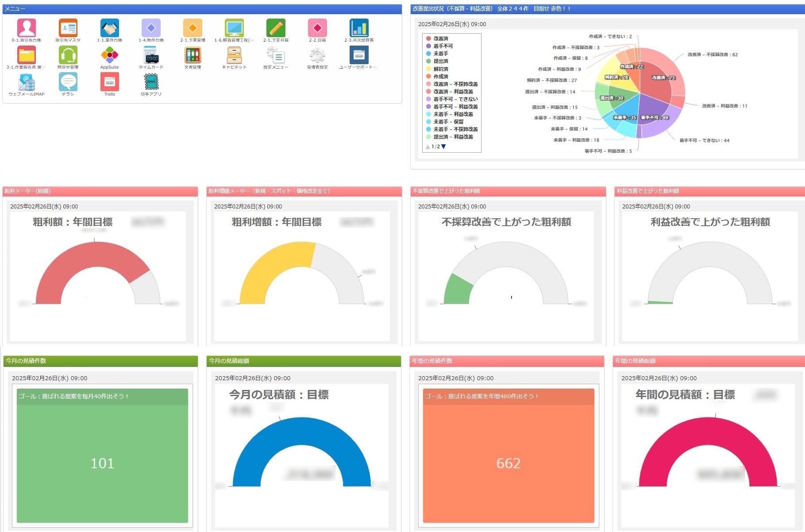Screen dimensions: 805x532
Task: Open the 2-3.月次試算表 chart icon
Action: click(x=359, y=28)
